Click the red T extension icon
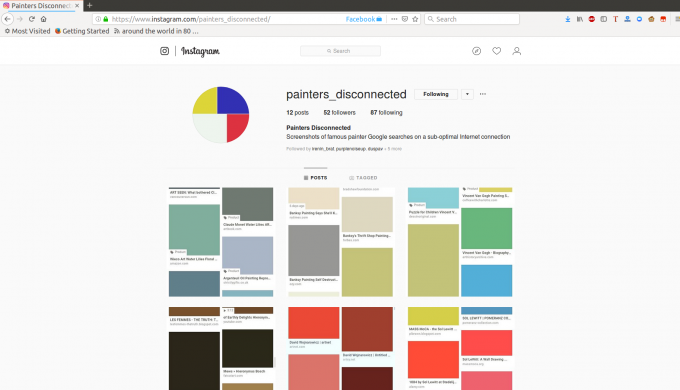 615,19
